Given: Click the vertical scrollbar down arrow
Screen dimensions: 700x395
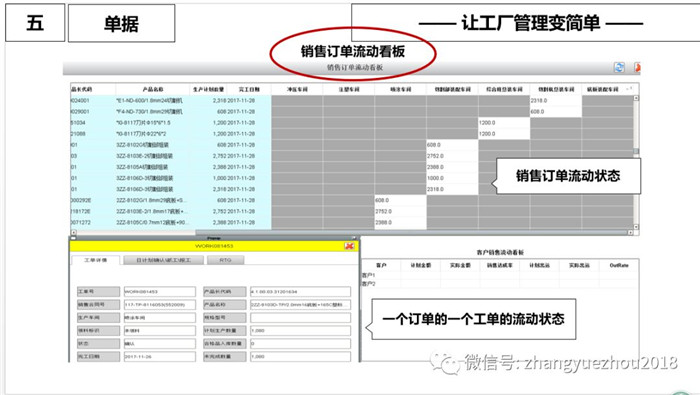Looking at the screenshot, I should click(636, 227).
